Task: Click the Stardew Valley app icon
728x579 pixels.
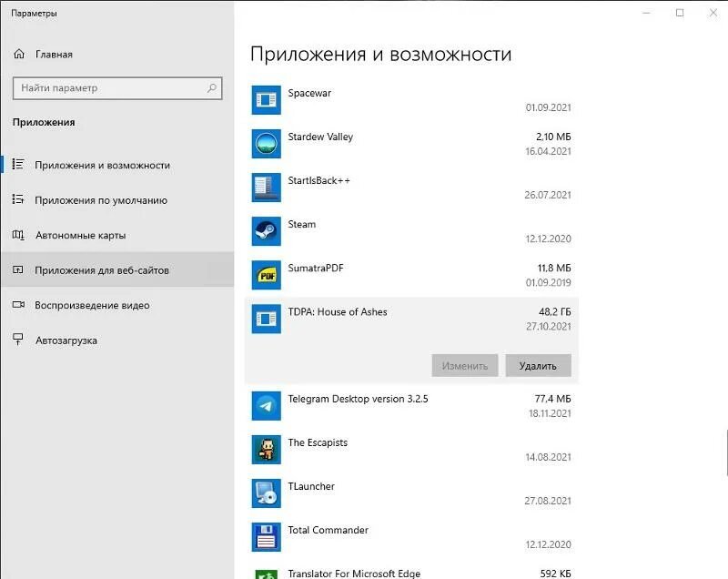Action: coord(266,144)
